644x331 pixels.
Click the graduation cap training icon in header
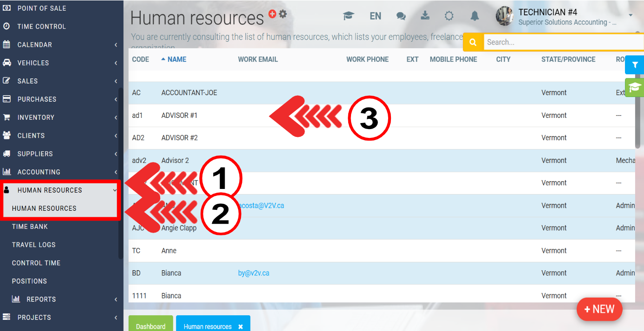(348, 16)
